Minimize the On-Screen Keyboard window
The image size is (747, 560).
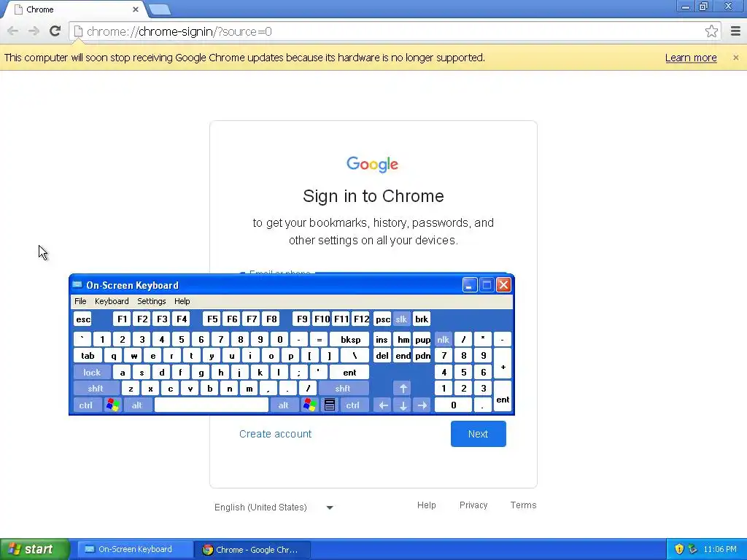(470, 285)
